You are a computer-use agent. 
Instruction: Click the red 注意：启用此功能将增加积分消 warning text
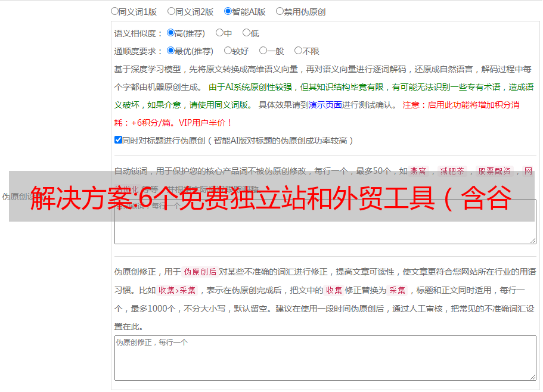click(461, 105)
